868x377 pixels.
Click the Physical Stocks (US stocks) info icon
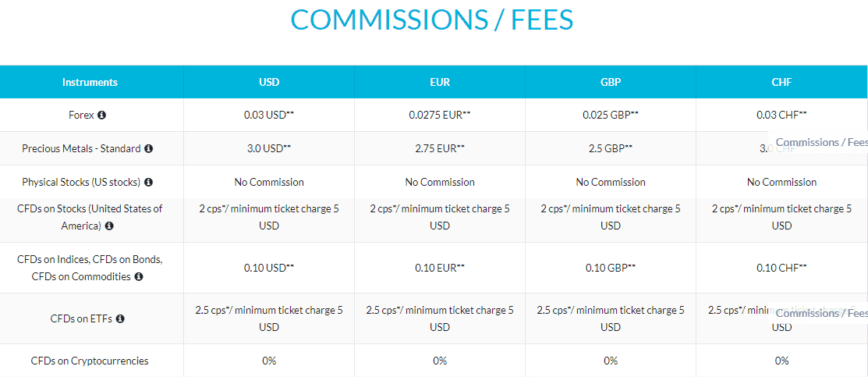[148, 182]
